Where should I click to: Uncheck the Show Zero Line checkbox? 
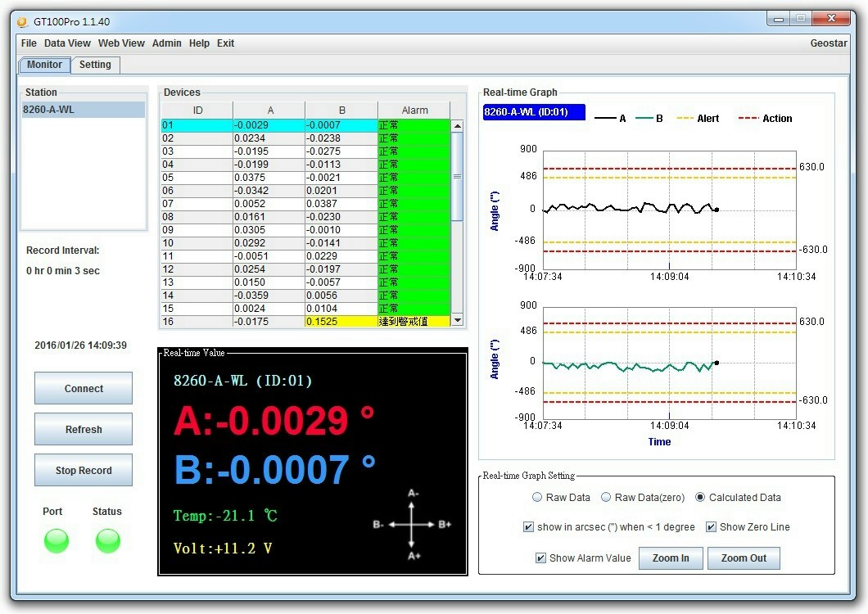(711, 527)
